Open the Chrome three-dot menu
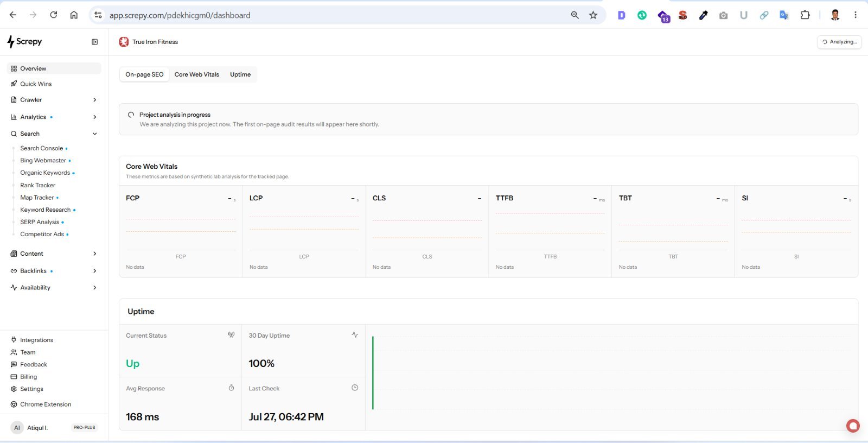The height and width of the screenshot is (443, 868). 856,15
